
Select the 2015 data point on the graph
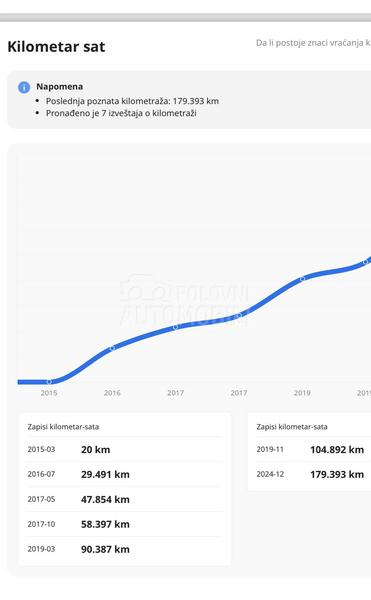(49, 382)
